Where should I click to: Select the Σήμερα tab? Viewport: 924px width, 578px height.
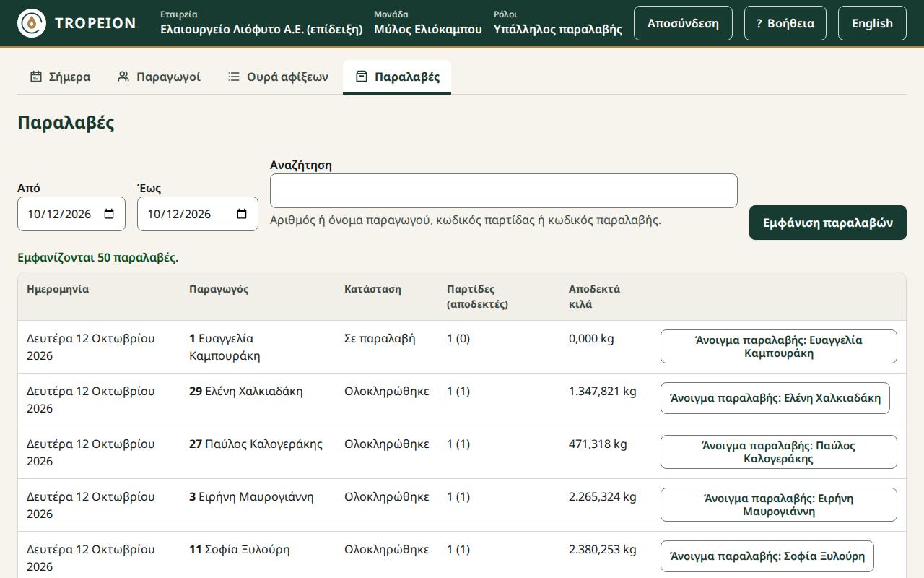[x=60, y=77]
